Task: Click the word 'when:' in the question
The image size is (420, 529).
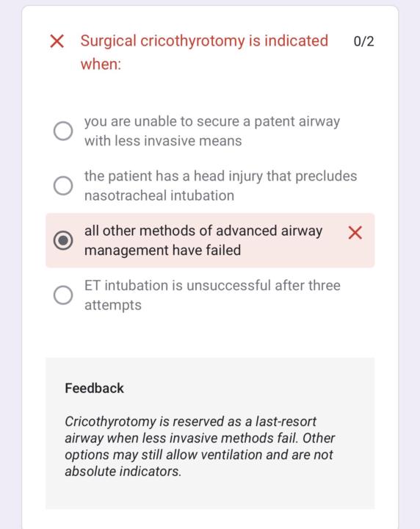Action: pos(101,64)
